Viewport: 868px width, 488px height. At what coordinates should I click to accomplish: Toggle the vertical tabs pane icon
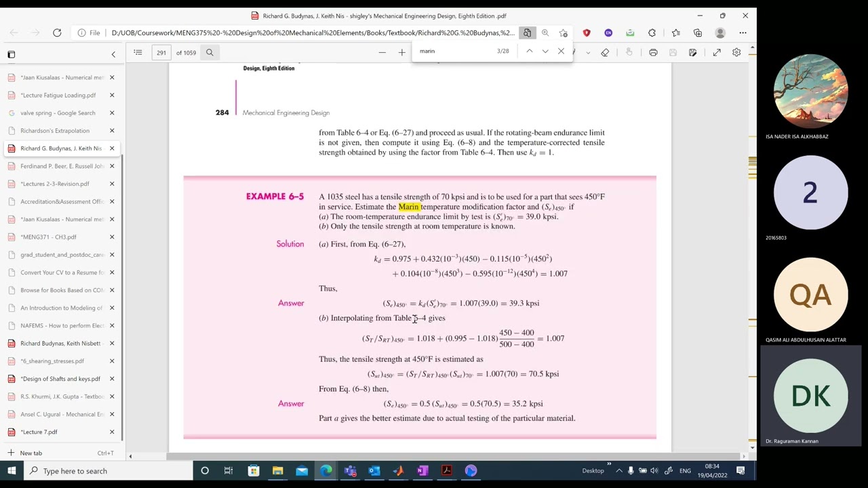[11, 54]
